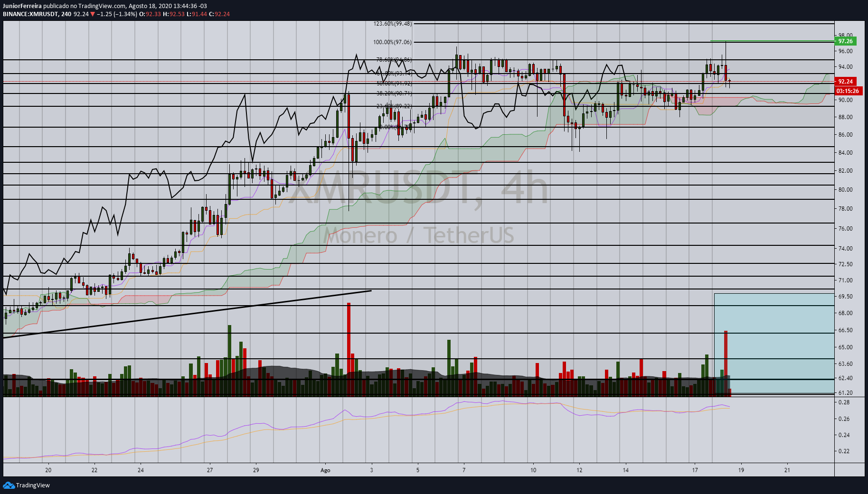Select the 50.00%(91.92) Fibonacci level label

[394, 83]
